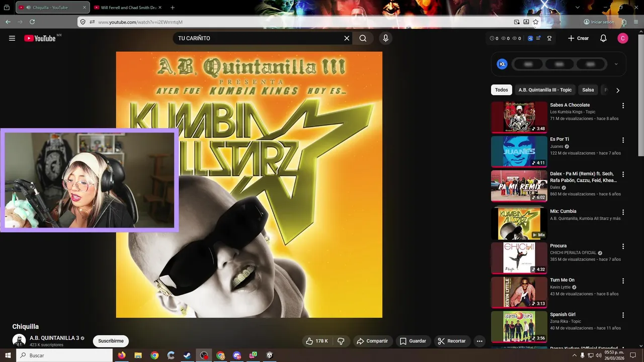Open A.B. QUINTANILLA 3 channel link

pos(54,338)
